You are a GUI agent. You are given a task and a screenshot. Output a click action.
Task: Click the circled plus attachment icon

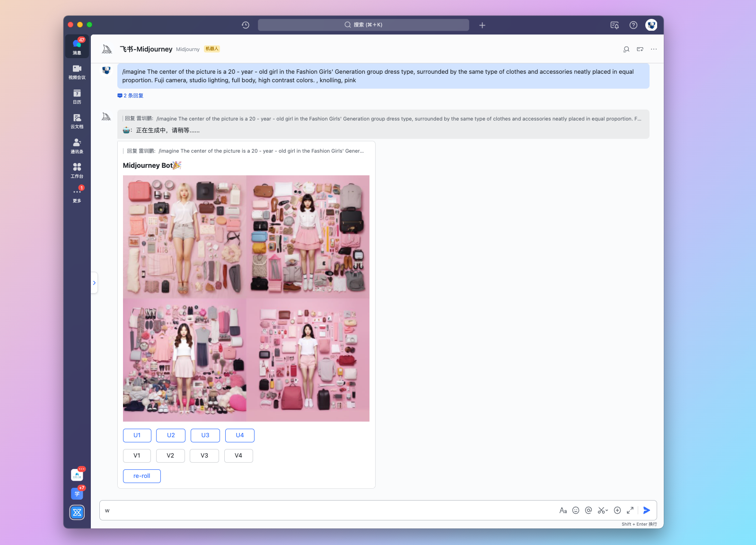click(x=617, y=510)
